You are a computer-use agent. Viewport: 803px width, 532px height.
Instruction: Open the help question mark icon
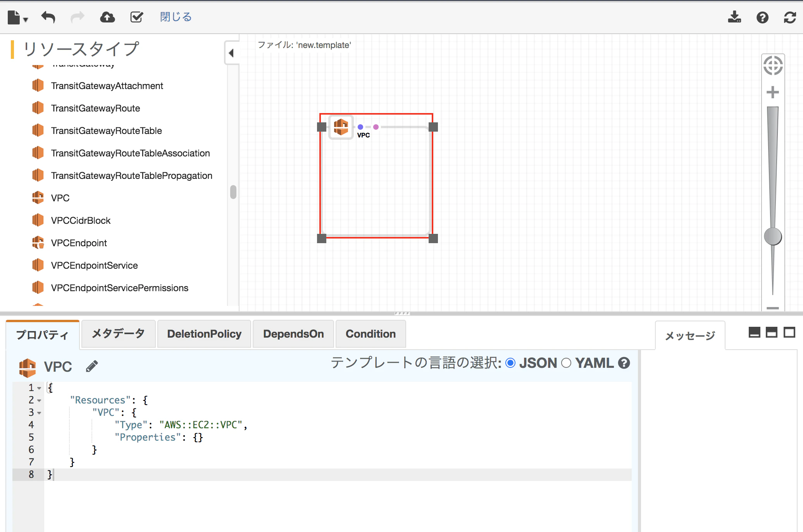[762, 17]
